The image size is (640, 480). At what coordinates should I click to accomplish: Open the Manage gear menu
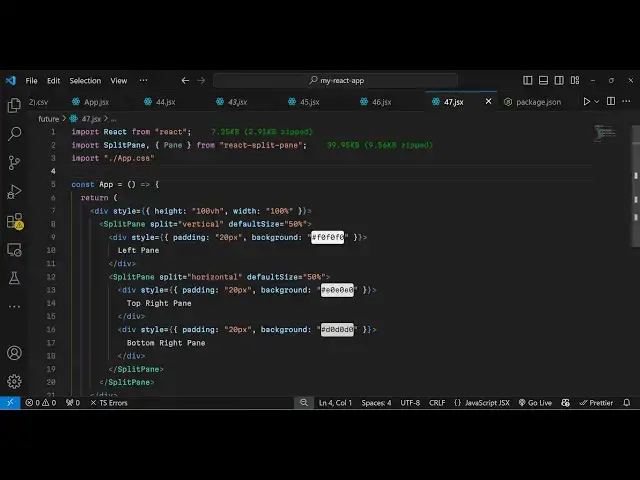coord(14,381)
